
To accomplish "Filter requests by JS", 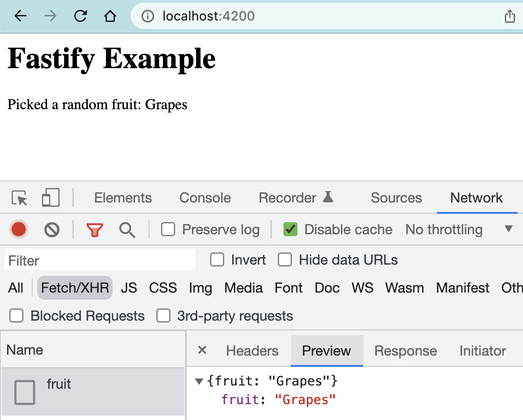I will 129,287.
